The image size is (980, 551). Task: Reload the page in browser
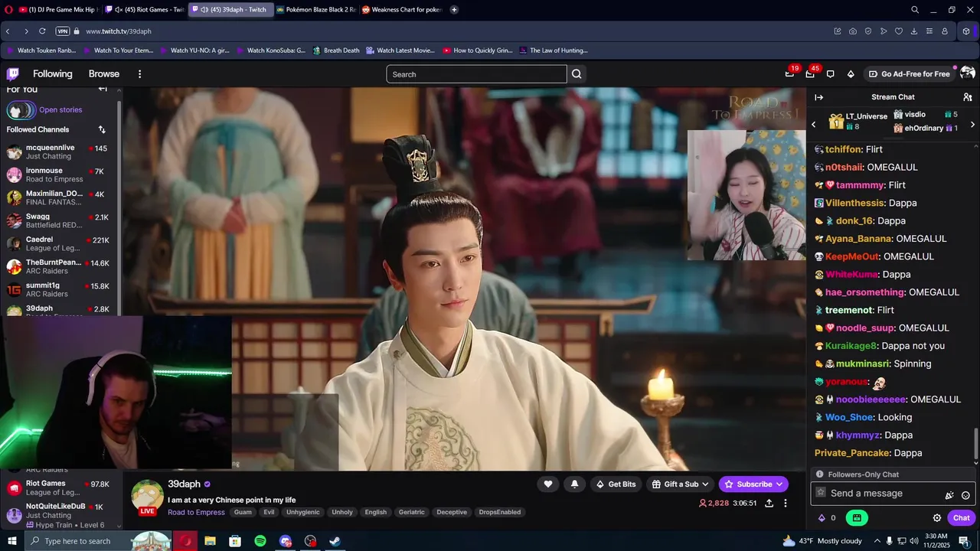(x=42, y=31)
